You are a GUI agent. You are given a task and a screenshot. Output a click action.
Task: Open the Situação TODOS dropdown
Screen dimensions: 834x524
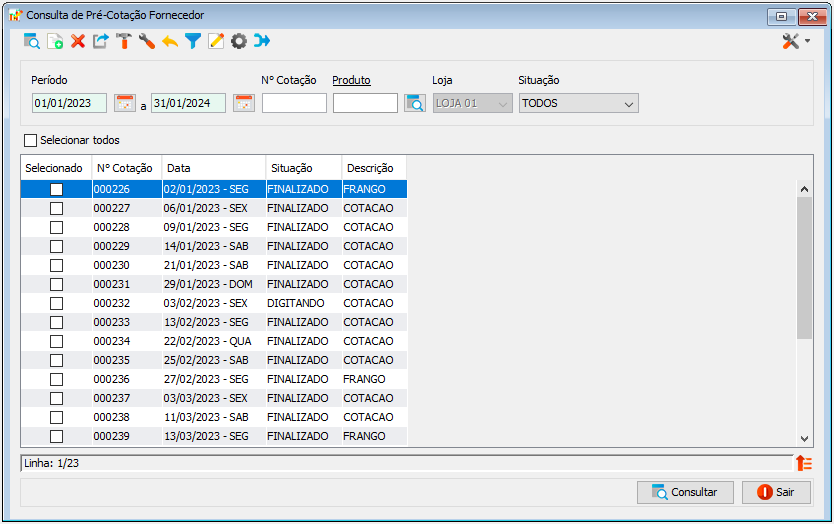click(579, 103)
